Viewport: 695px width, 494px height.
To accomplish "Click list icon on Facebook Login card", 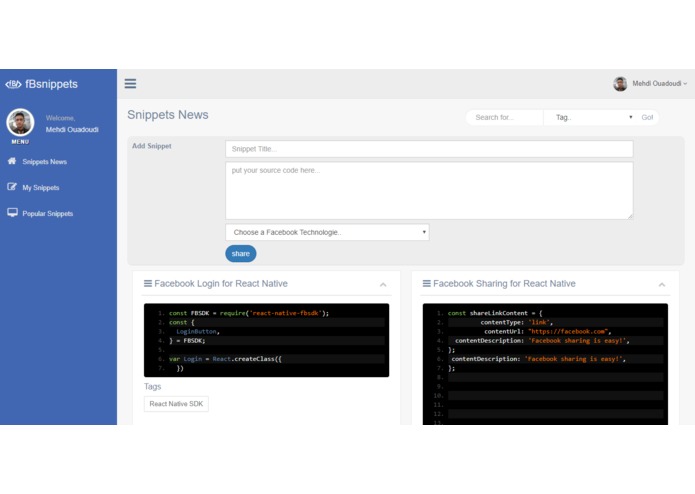I will [148, 284].
